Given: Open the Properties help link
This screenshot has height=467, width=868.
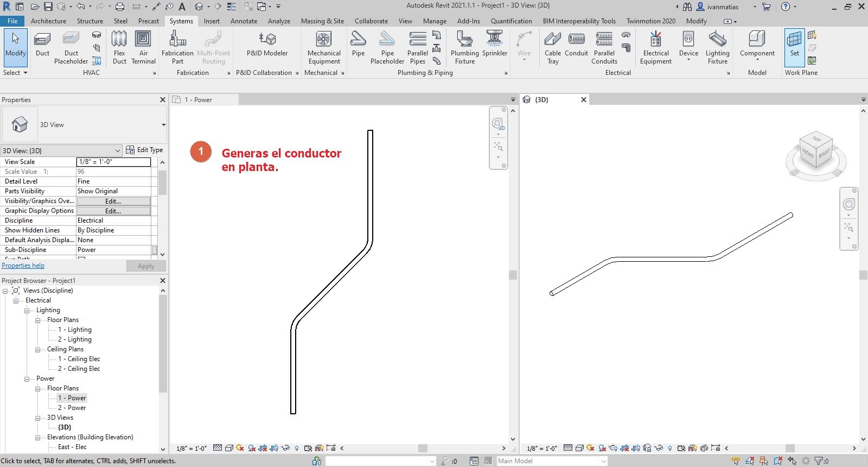Looking at the screenshot, I should coord(23,266).
